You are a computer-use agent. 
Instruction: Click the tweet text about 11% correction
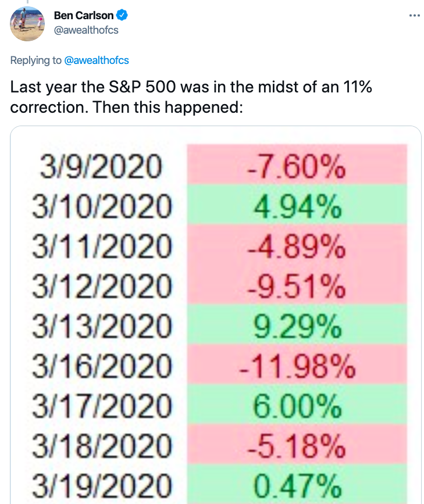pos(191,98)
